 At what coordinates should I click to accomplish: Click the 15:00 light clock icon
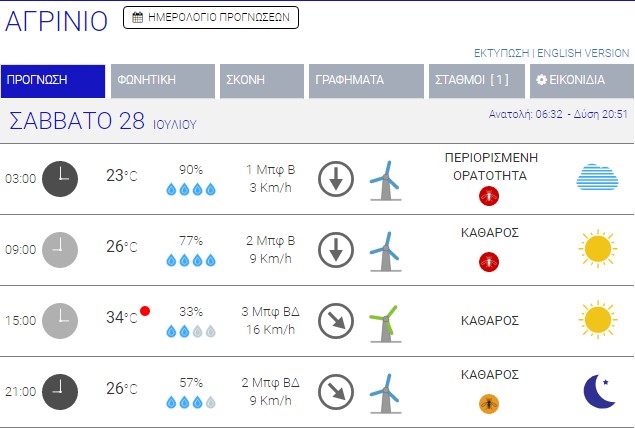pyautogui.click(x=60, y=320)
